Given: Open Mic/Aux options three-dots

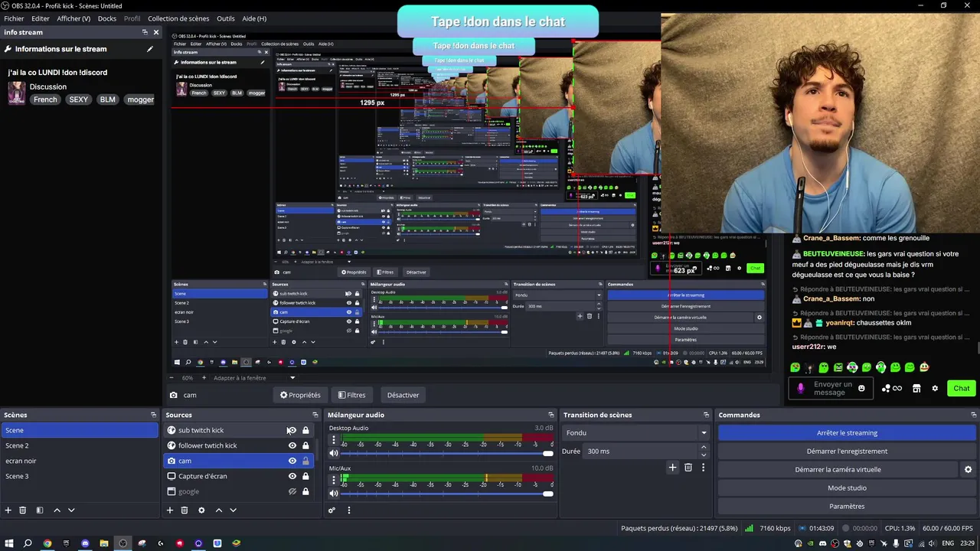Looking at the screenshot, I should [x=333, y=480].
